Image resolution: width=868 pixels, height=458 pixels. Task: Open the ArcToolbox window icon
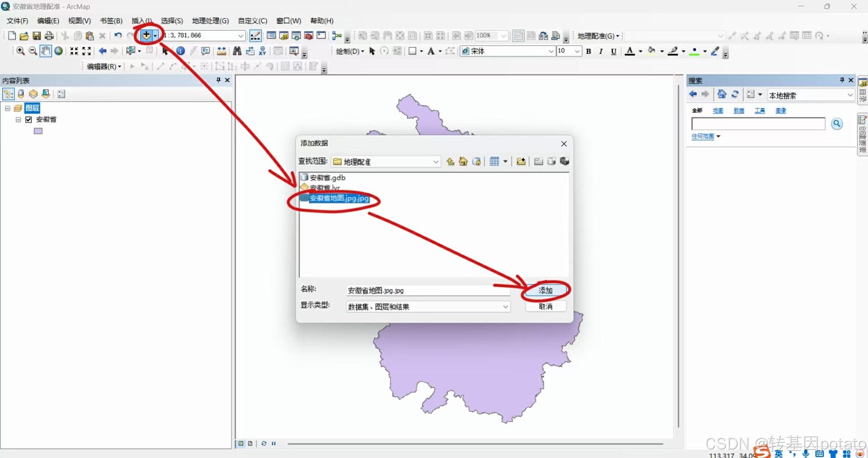pos(309,36)
